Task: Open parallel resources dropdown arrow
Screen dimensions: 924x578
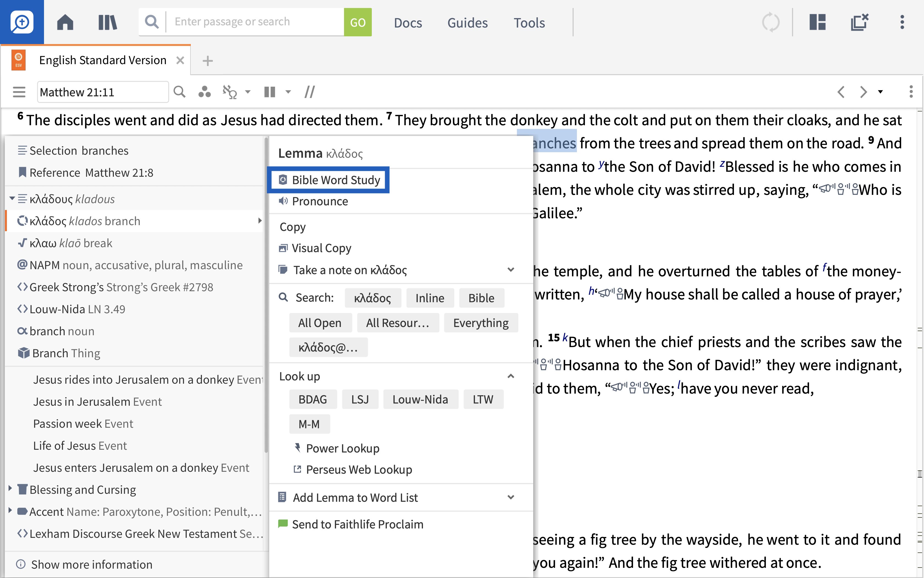Action: click(x=288, y=92)
